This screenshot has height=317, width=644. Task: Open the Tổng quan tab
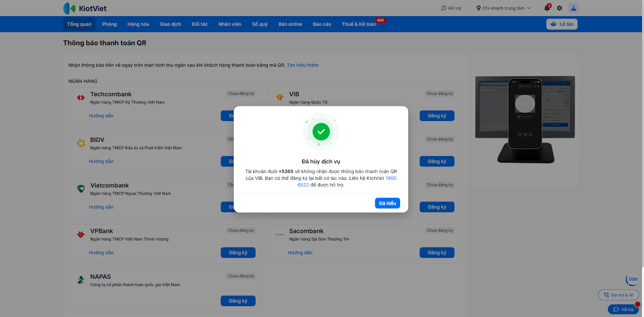pyautogui.click(x=79, y=24)
